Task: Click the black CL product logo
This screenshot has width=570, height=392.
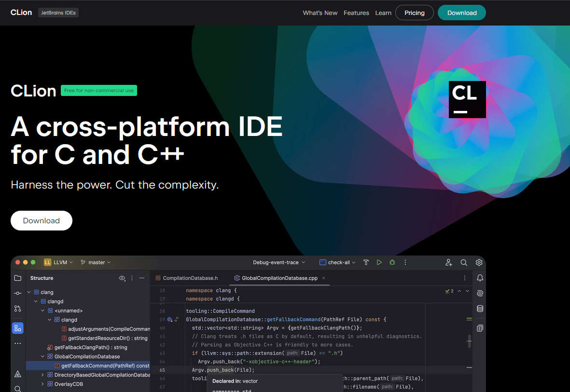Action: click(467, 99)
